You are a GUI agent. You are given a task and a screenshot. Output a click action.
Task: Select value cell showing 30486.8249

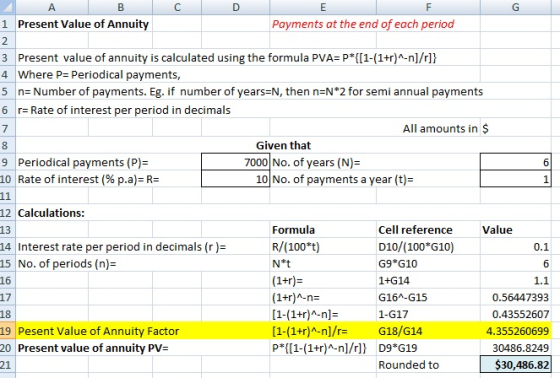pos(516,348)
